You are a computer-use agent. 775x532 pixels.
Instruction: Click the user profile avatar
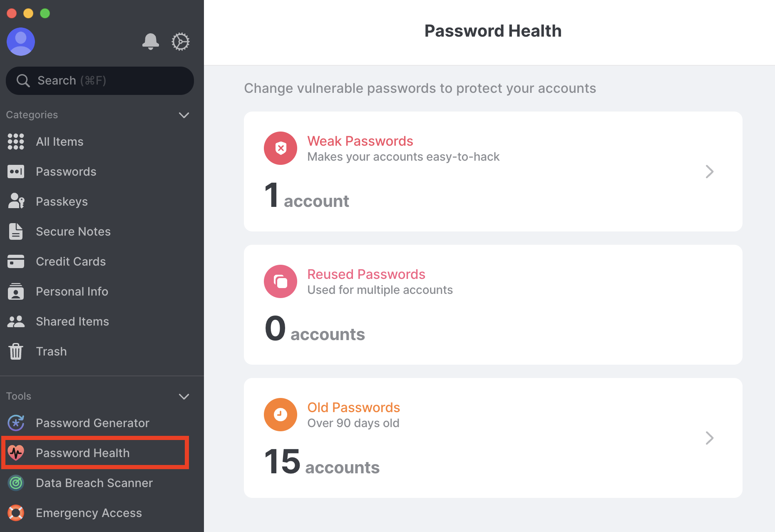[21, 42]
